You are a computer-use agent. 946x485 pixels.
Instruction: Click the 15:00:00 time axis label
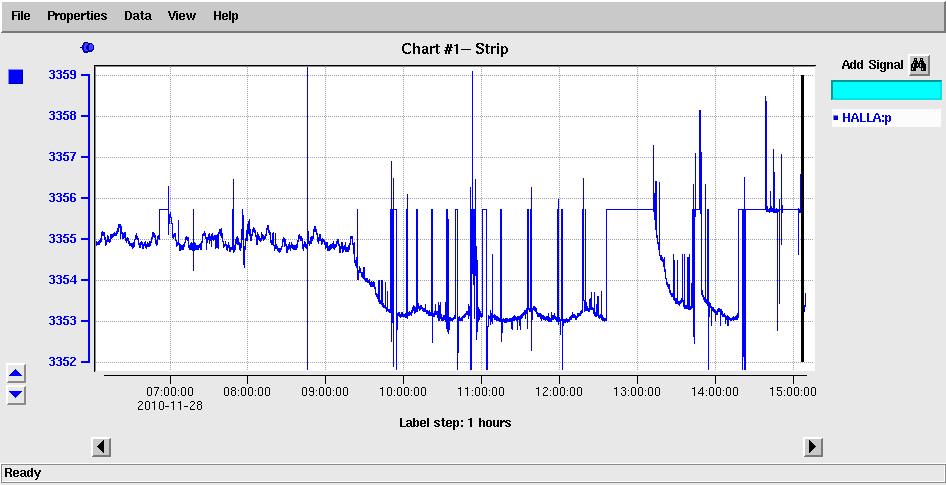793,391
